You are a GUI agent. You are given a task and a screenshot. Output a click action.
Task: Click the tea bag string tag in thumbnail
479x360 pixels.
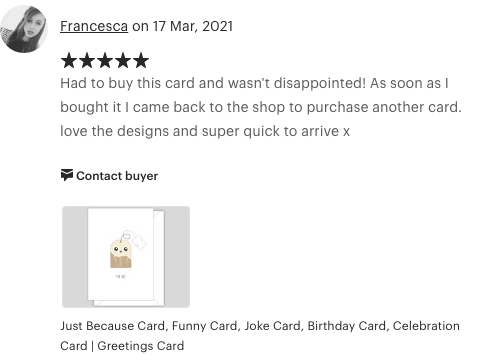(x=139, y=242)
